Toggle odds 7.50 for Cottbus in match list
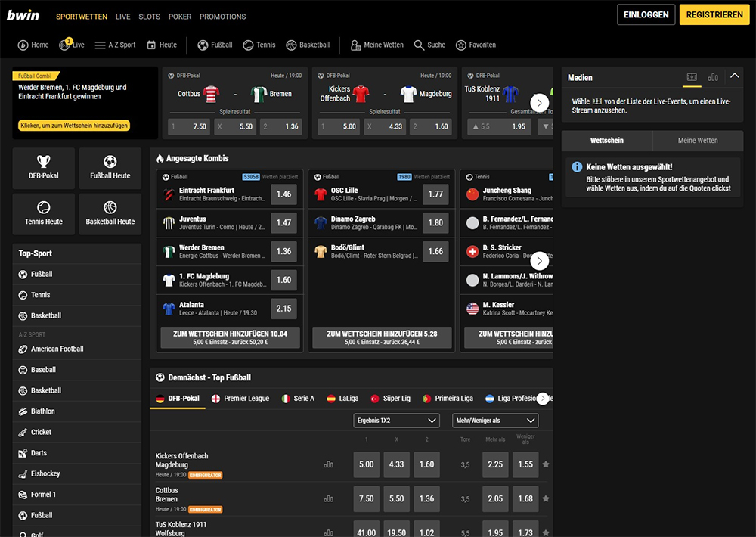Viewport: 756px width, 537px height. (x=367, y=499)
